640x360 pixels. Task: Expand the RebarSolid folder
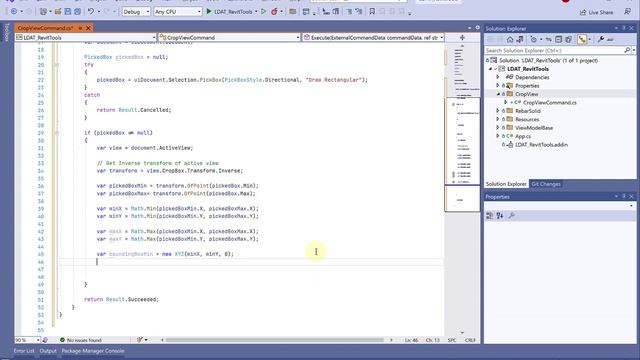(498, 111)
